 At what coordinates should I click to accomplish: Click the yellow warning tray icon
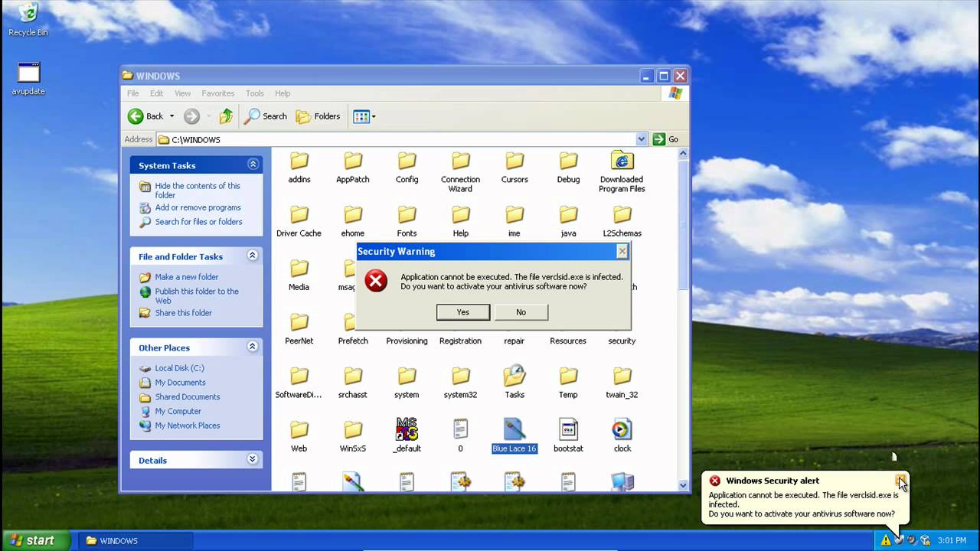click(885, 540)
